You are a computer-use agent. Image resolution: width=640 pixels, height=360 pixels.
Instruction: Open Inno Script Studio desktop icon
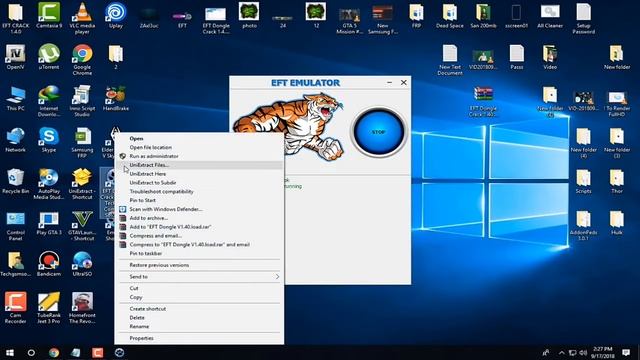pyautogui.click(x=82, y=101)
